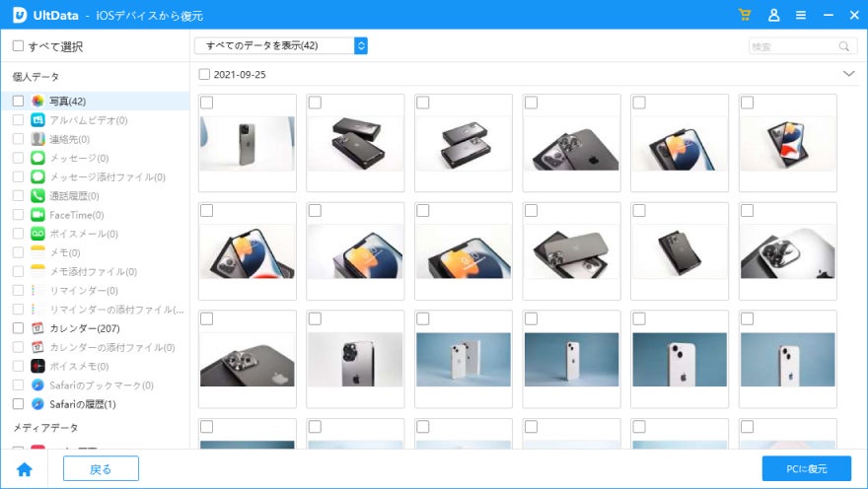
Task: Tick checkbox on camera closeup silver iPhone photo
Action: click(748, 211)
